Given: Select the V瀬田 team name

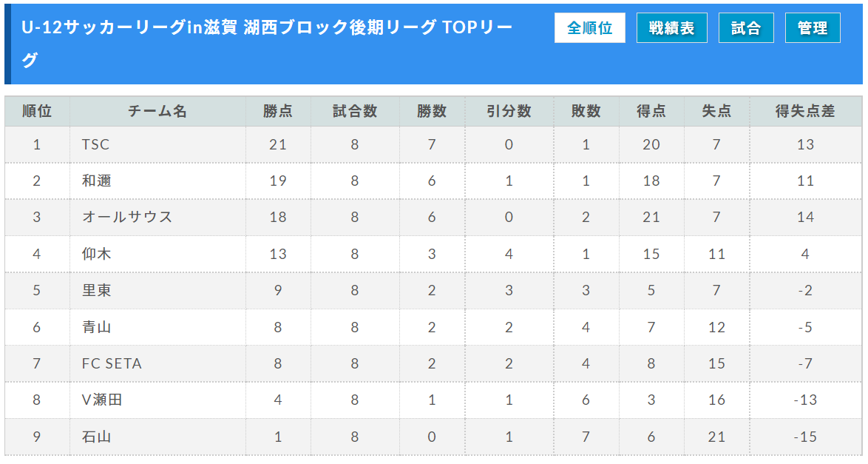Looking at the screenshot, I should 102,400.
